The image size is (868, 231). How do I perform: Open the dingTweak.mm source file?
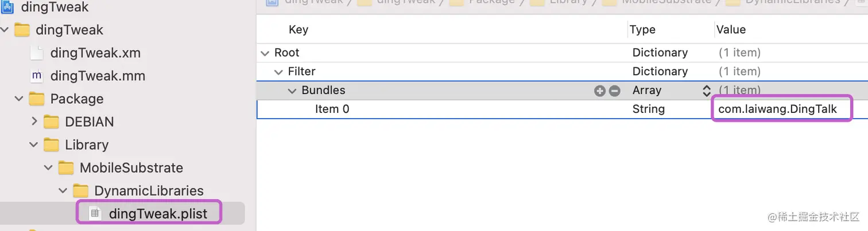pyautogui.click(x=98, y=76)
